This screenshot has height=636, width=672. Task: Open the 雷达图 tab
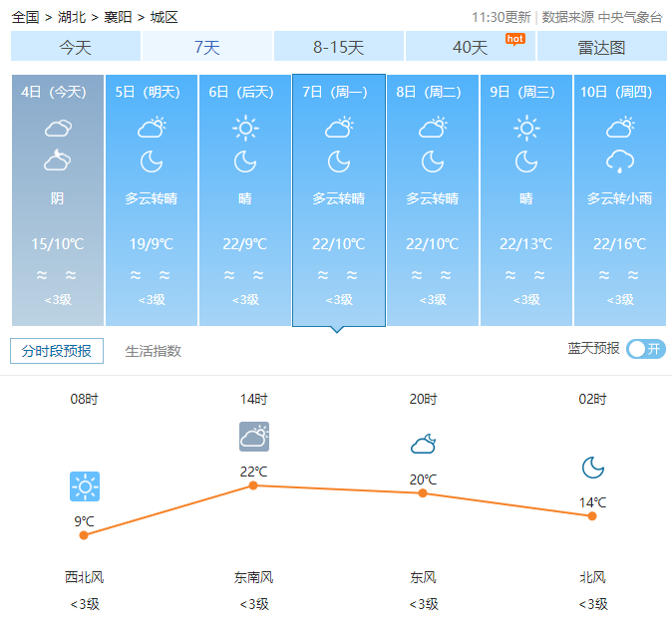[601, 47]
